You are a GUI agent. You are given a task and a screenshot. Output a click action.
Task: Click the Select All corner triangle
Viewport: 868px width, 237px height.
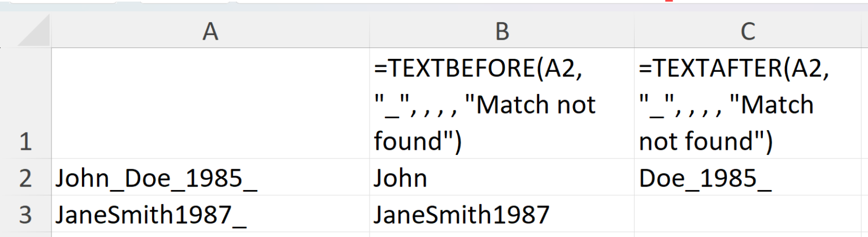click(35, 34)
